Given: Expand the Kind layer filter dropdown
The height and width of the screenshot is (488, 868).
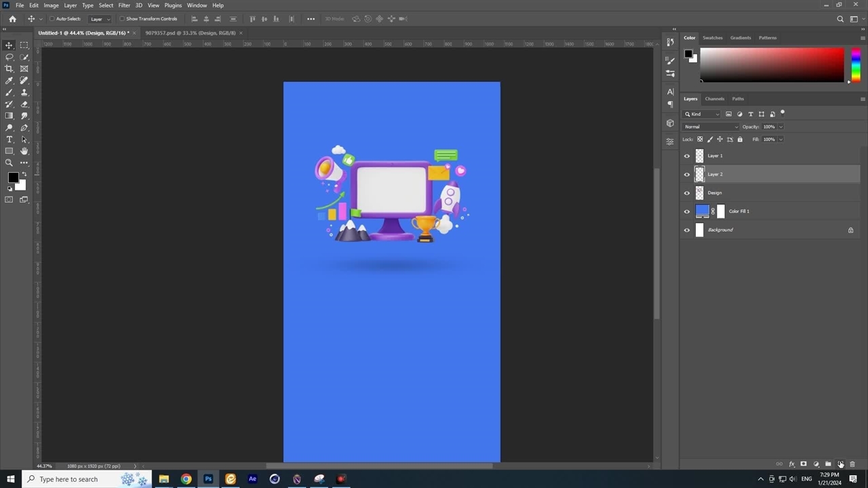Looking at the screenshot, I should [x=702, y=114].
